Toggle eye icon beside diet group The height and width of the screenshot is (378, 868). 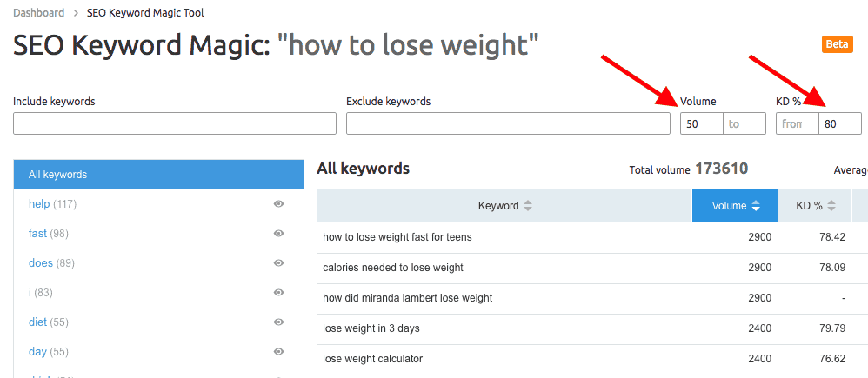[x=278, y=322]
